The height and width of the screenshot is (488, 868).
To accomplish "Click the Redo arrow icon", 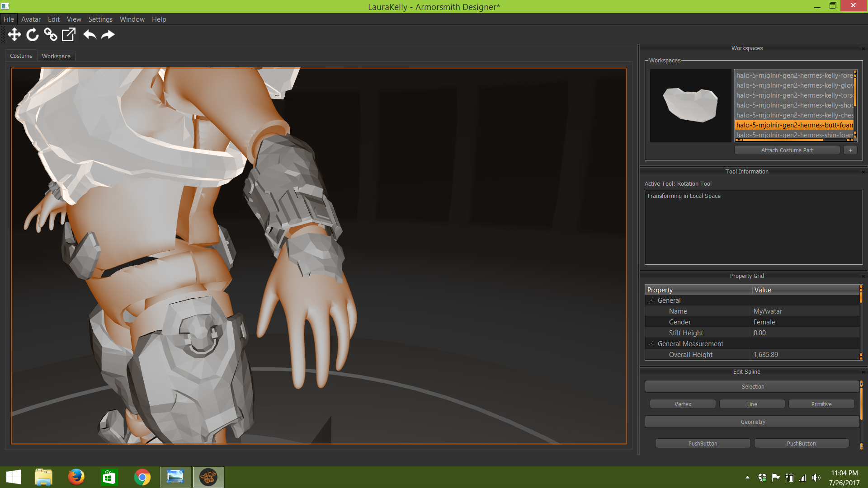I will 108,35.
